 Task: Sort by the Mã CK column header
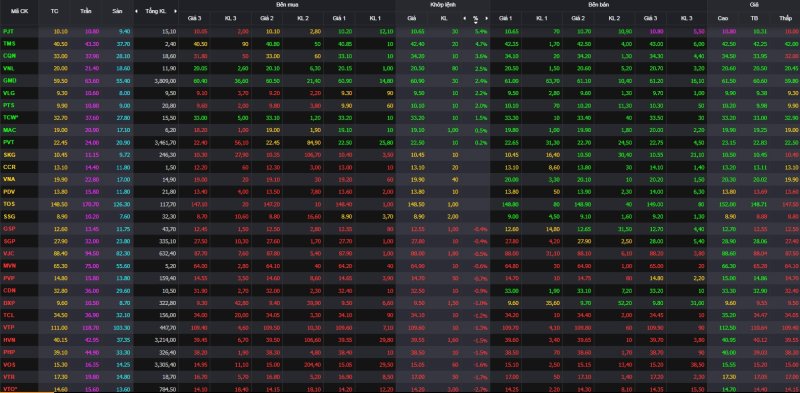(x=19, y=11)
